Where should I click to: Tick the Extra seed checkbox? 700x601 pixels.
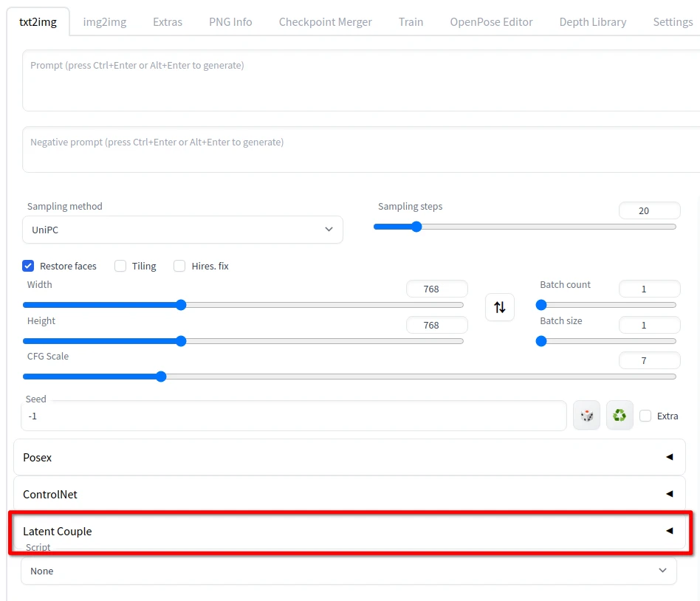645,416
